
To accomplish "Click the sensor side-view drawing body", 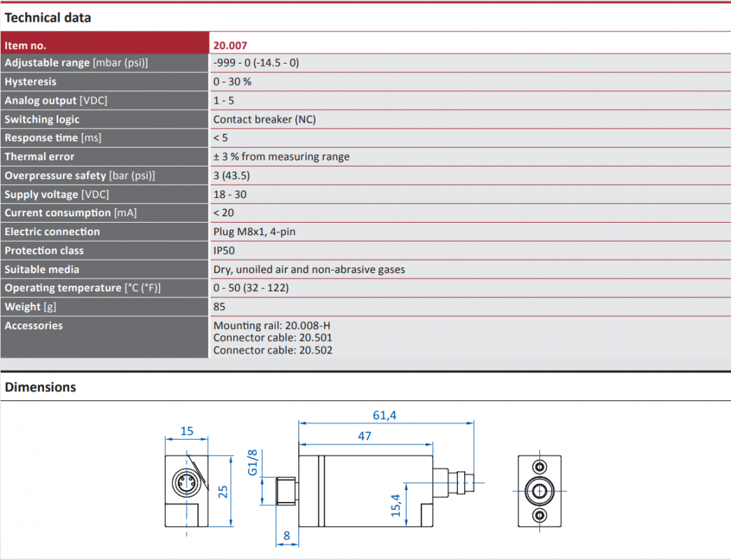I will (365, 491).
